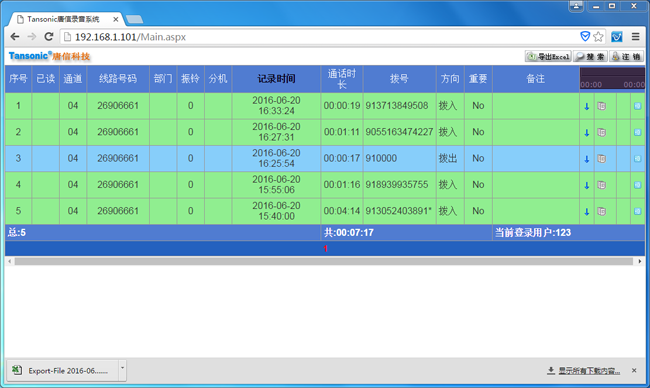The image size is (650, 388).
Task: Open the Chrome hamburger menu
Action: [635, 36]
